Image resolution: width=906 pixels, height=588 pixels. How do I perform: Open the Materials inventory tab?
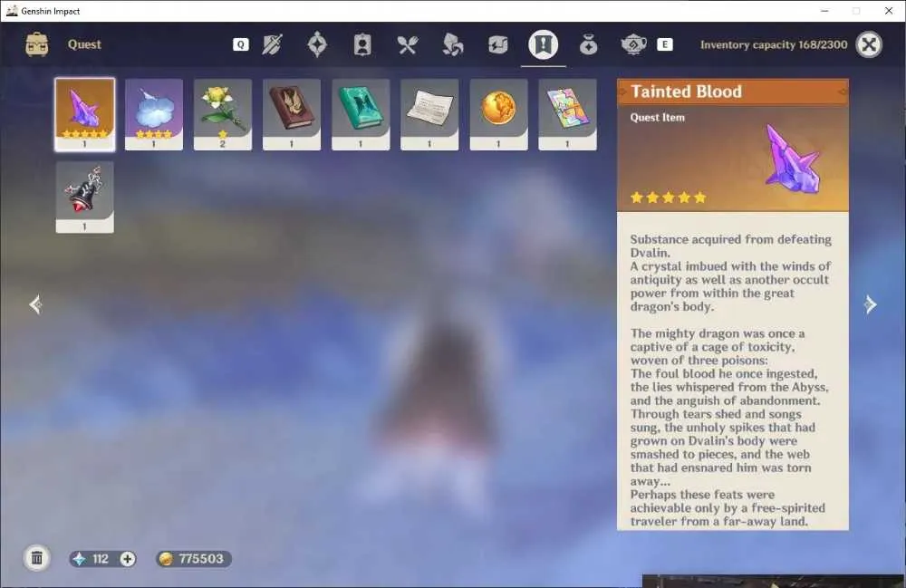[x=452, y=44]
